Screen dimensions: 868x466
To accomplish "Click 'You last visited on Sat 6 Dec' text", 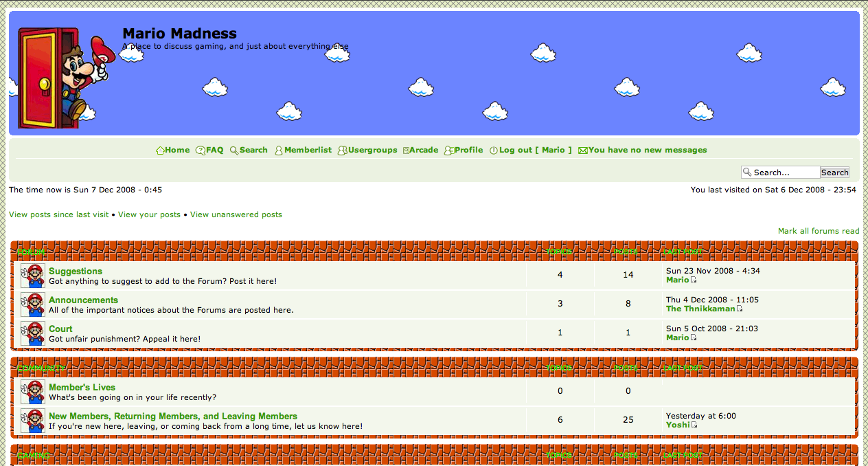I will coord(773,190).
